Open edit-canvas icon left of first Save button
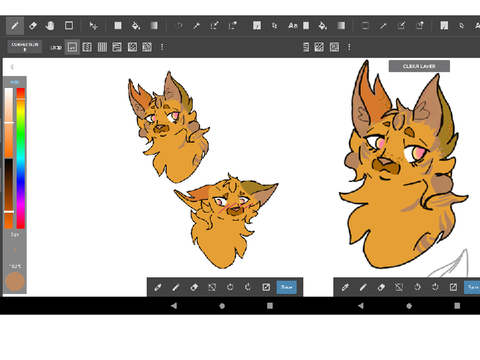This screenshot has height=360, width=480. pyautogui.click(x=266, y=287)
